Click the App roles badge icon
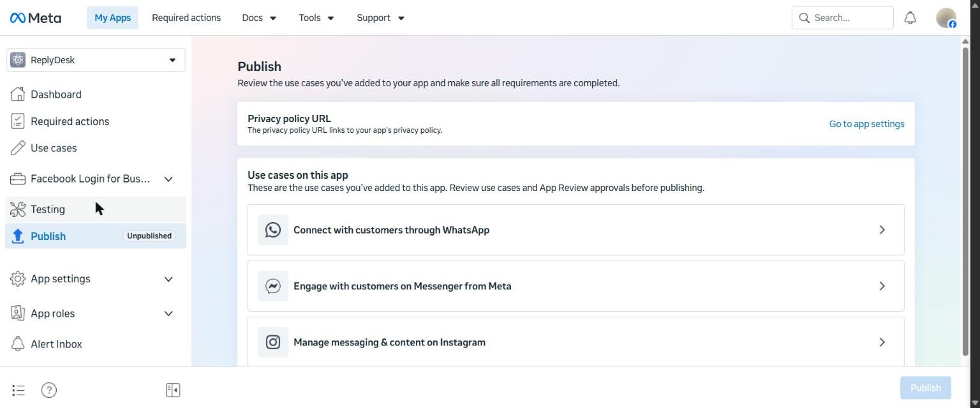 point(18,314)
